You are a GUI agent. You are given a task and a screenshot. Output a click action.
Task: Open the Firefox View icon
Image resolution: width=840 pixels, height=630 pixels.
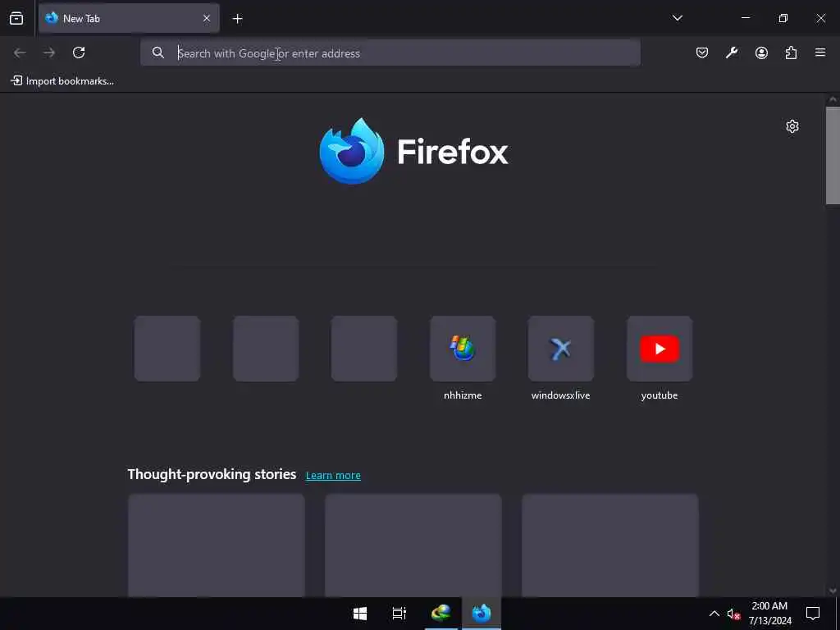tap(16, 18)
